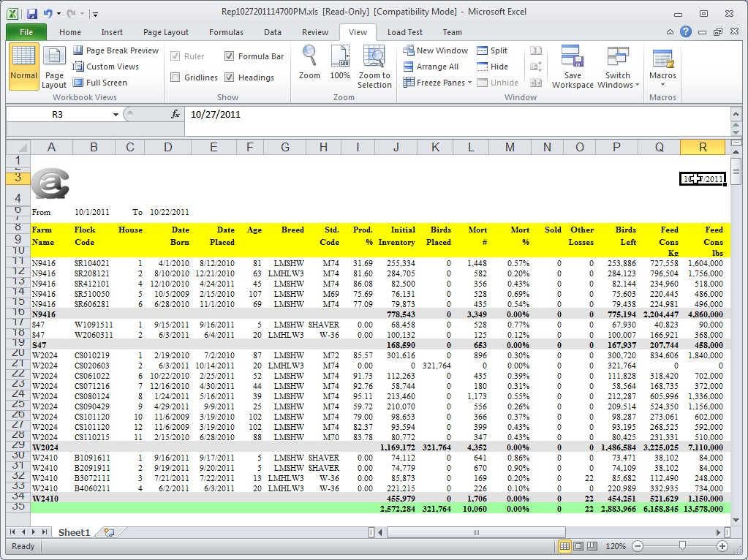Expand the formula bar

pos(736,115)
